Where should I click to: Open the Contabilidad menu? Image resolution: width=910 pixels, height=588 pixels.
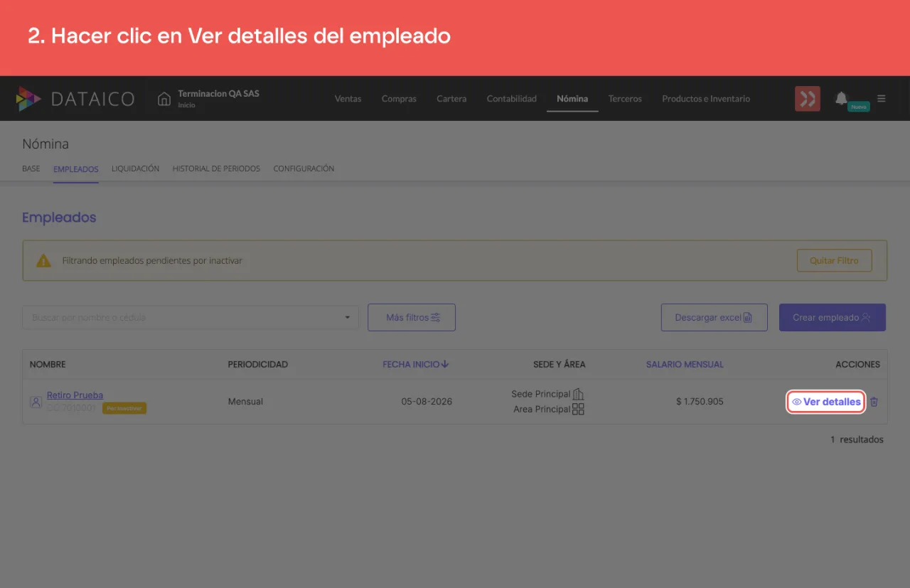512,99
